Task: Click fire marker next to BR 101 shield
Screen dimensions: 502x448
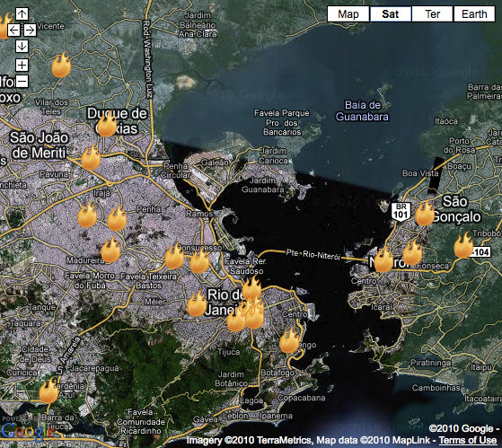Action: (x=425, y=214)
